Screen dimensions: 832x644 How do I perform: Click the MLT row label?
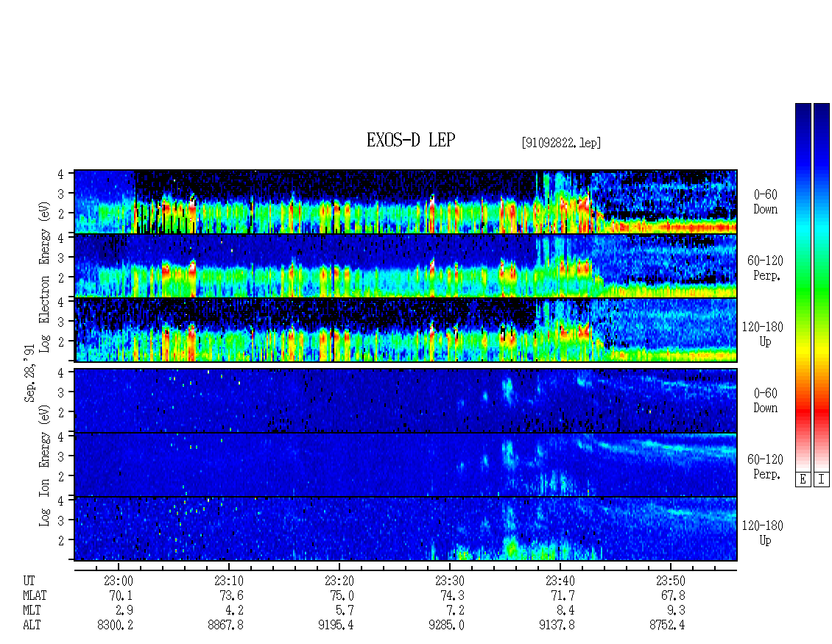32,611
